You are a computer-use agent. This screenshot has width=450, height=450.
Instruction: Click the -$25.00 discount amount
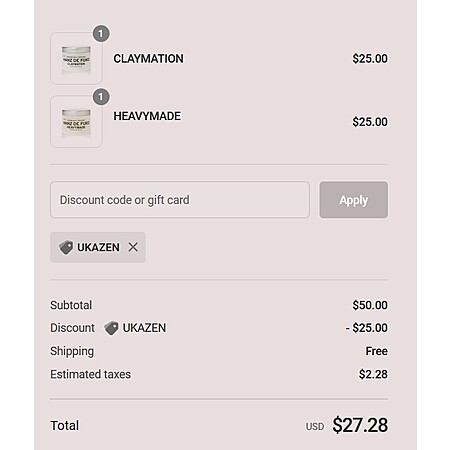pyautogui.click(x=367, y=328)
